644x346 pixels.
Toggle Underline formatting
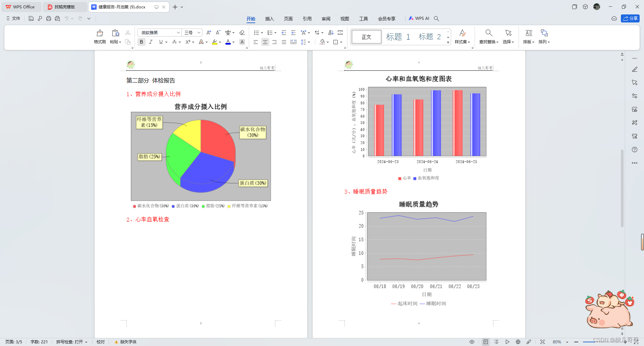(x=161, y=42)
